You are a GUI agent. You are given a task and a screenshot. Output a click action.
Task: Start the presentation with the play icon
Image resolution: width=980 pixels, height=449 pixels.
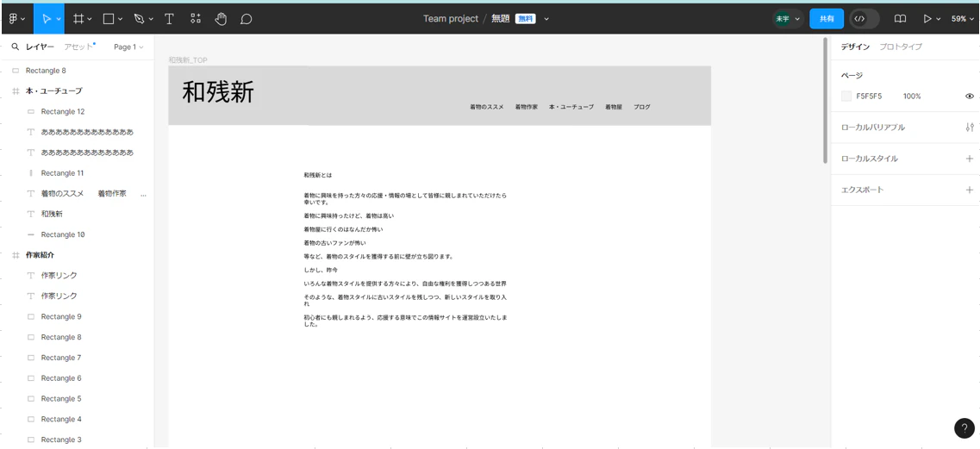[927, 19]
